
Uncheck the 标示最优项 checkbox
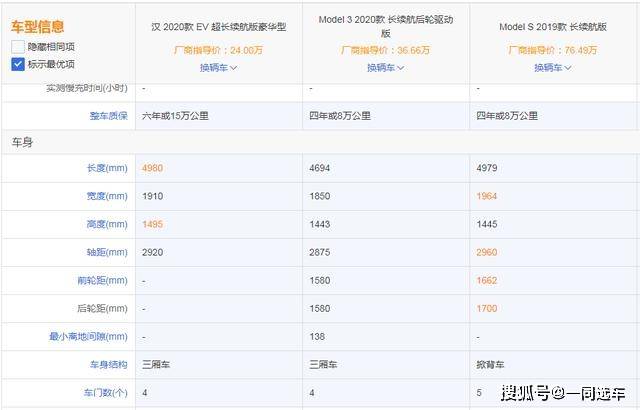pyautogui.click(x=19, y=64)
